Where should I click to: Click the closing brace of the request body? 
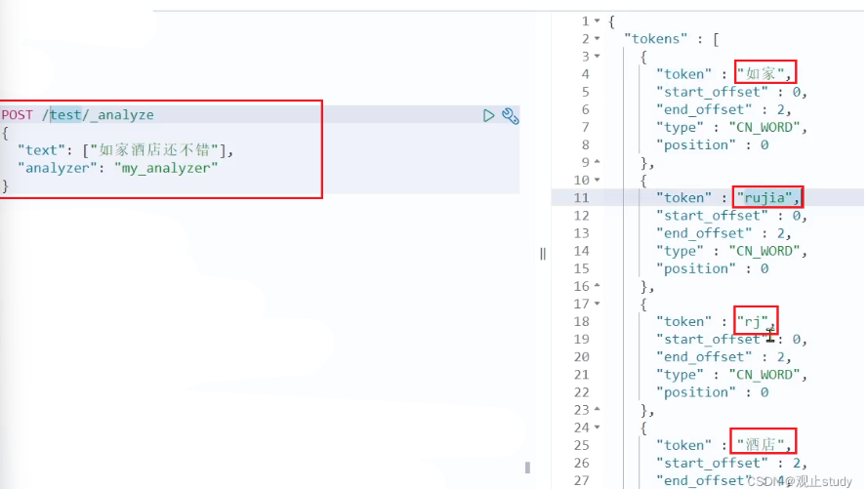5,185
